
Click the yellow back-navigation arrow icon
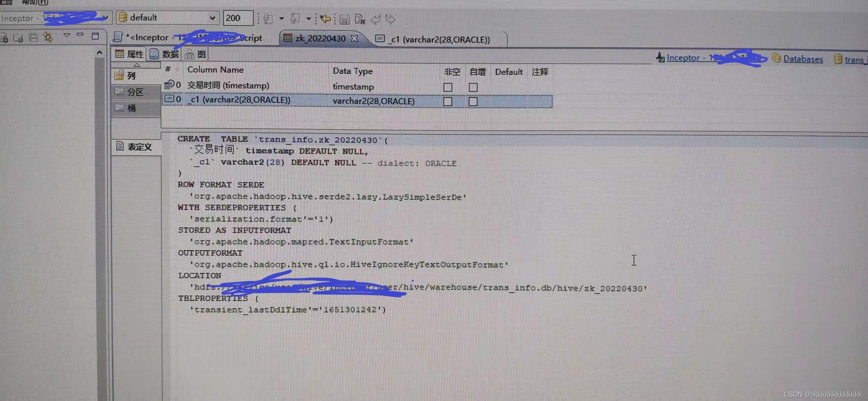(x=325, y=19)
